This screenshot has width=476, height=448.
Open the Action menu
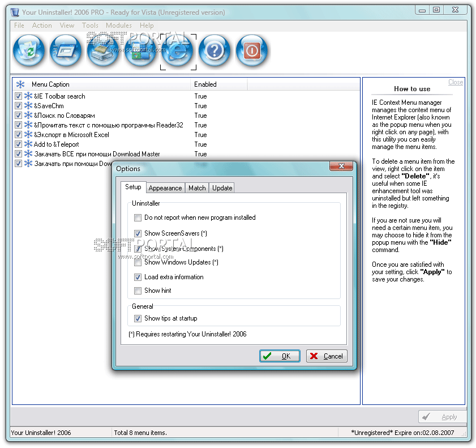click(42, 25)
